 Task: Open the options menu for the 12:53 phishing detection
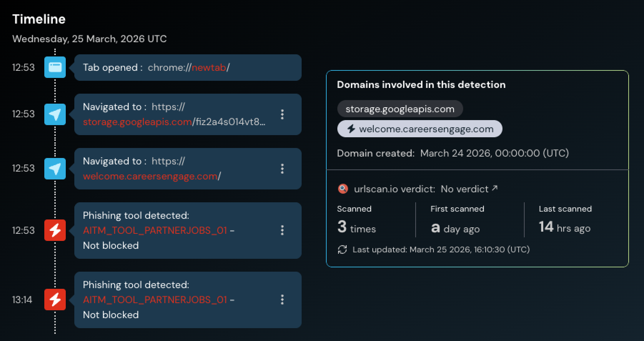pos(282,231)
